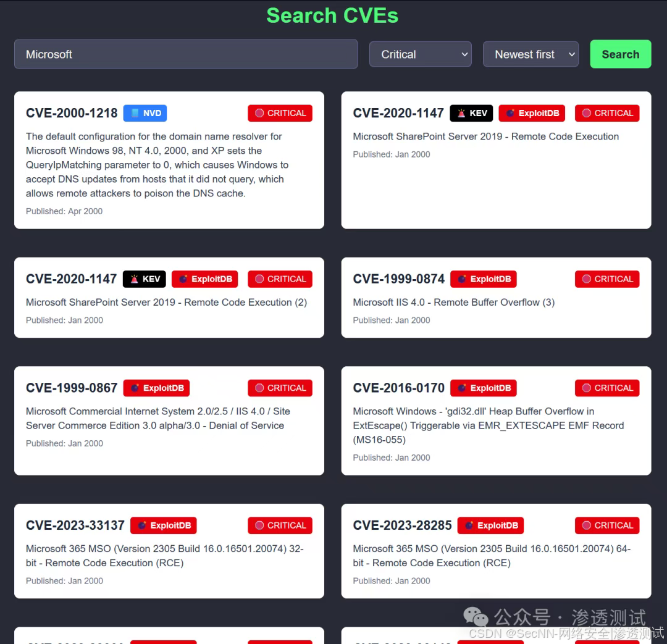Viewport: 667px width, 644px height.
Task: Open CVE-1999-0874 title
Action: click(x=398, y=279)
